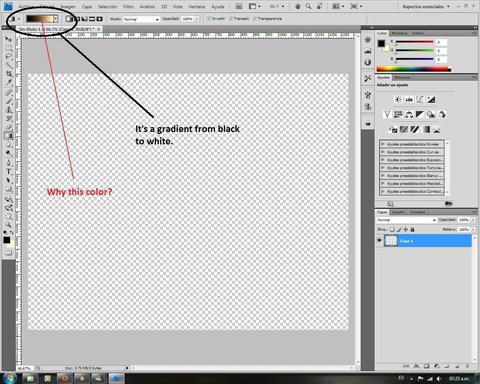
Task: Toggle the Transparencia checkbox
Action: (255, 19)
